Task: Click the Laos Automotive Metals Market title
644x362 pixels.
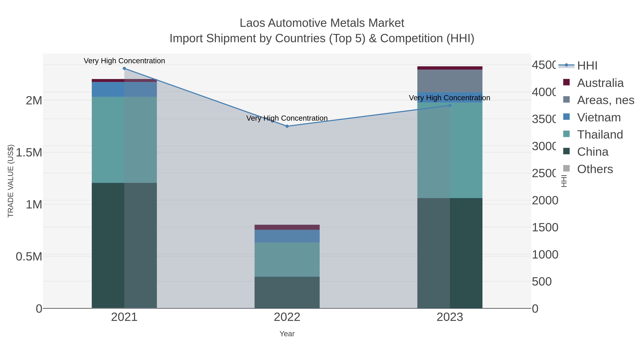Action: click(x=322, y=23)
